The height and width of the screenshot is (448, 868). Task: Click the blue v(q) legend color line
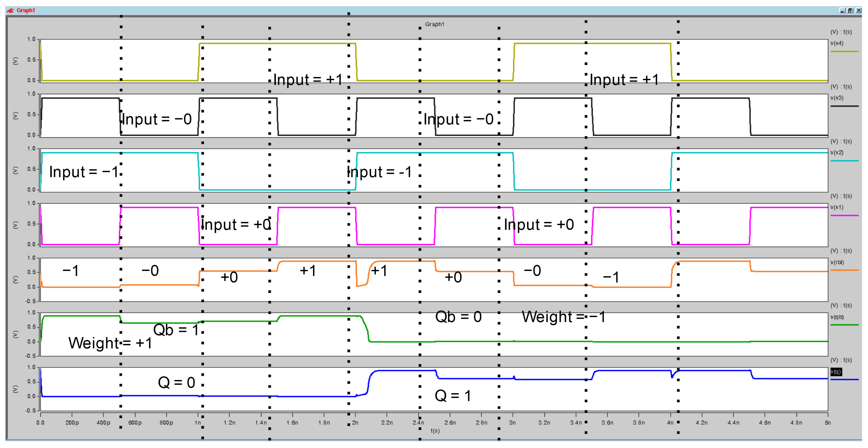click(x=844, y=380)
